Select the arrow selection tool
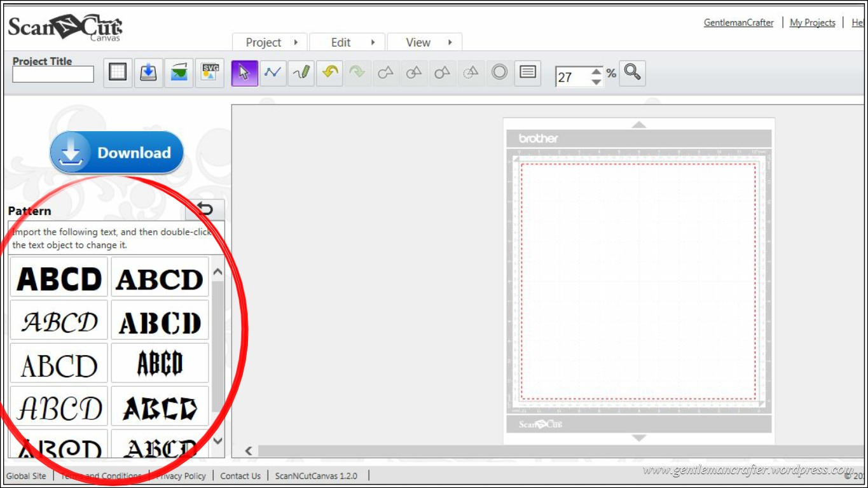 [244, 73]
